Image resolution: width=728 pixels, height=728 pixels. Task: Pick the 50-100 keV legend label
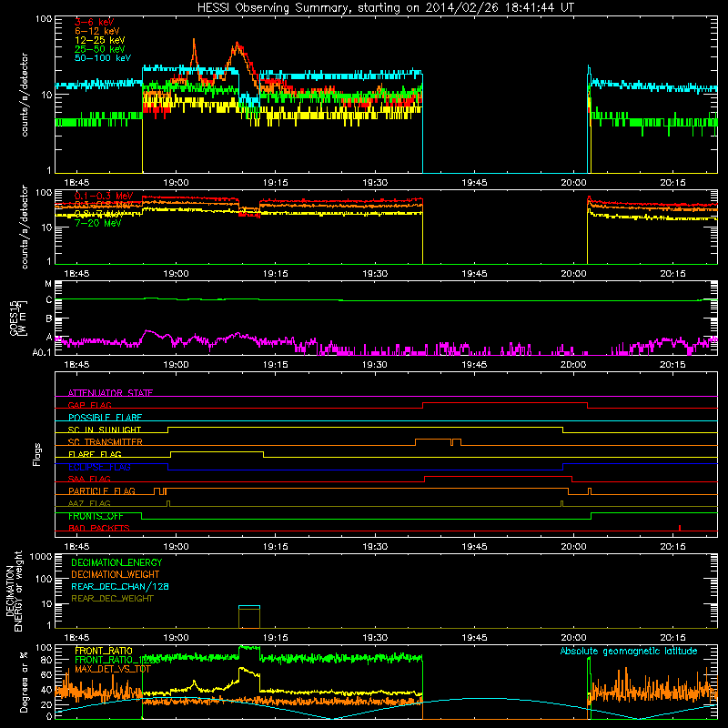103,58
